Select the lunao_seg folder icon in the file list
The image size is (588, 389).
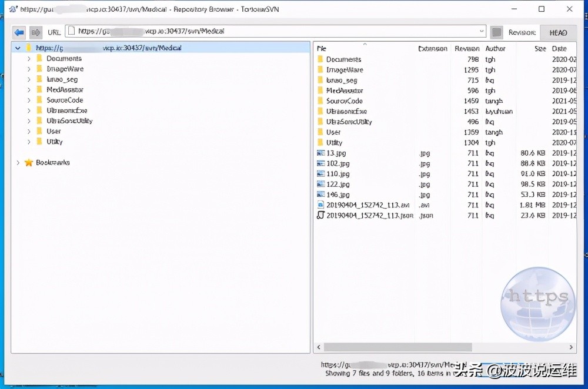[320, 80]
